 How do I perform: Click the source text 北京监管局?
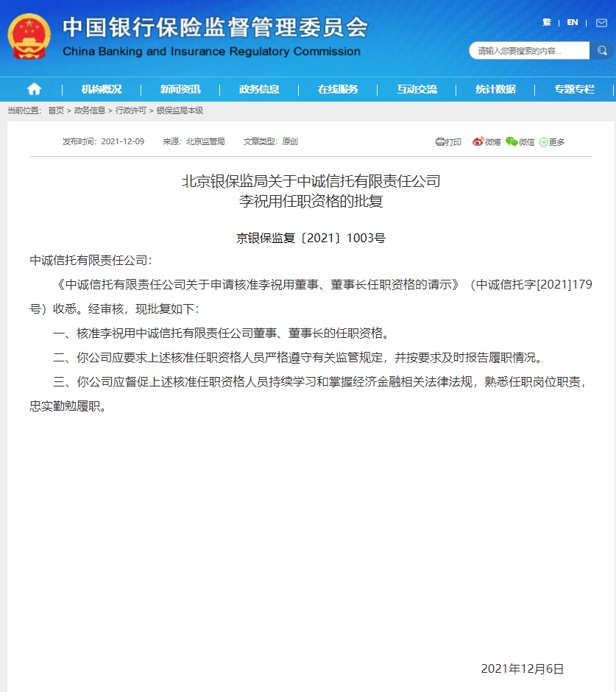[205, 141]
